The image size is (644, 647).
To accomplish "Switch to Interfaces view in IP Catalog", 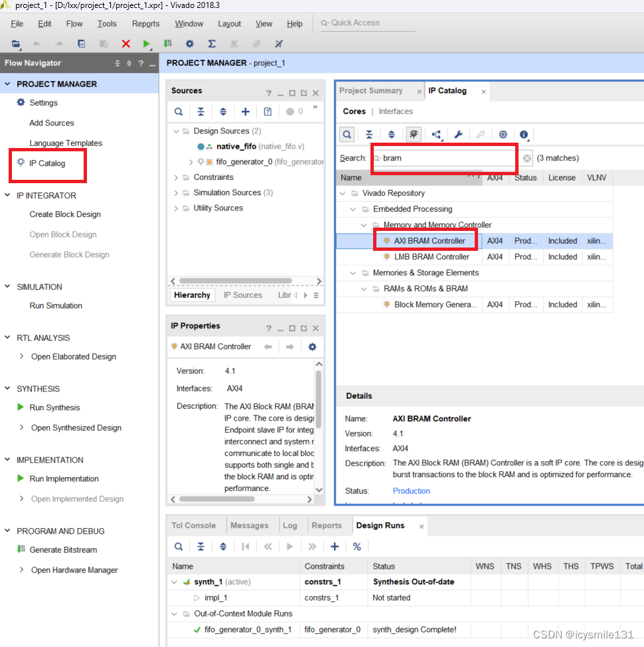I will [396, 111].
